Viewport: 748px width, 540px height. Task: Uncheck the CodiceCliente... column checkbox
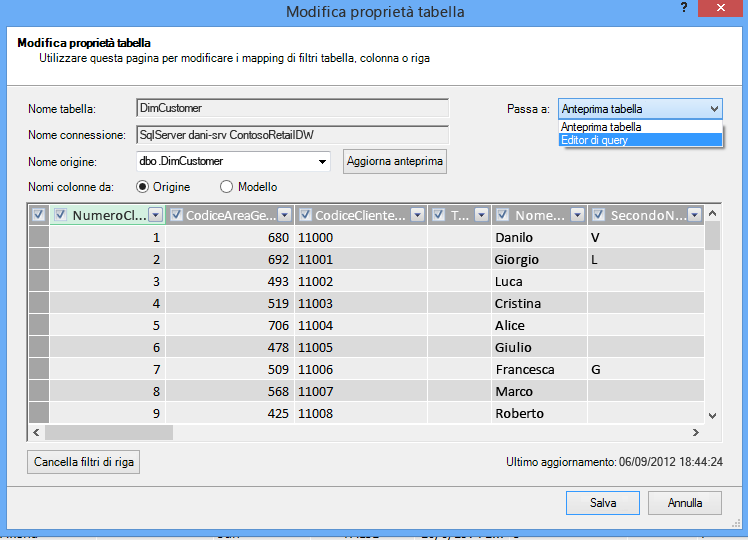306,215
